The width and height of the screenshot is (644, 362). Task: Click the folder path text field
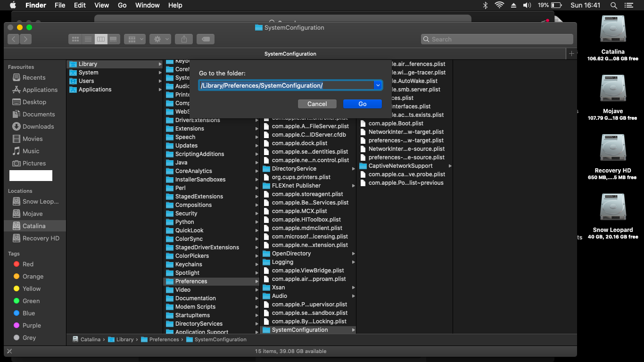click(286, 85)
